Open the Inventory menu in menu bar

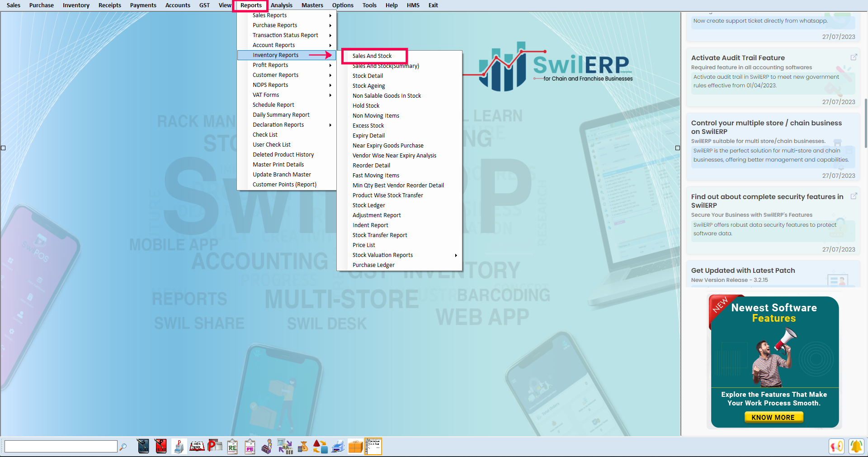76,5
